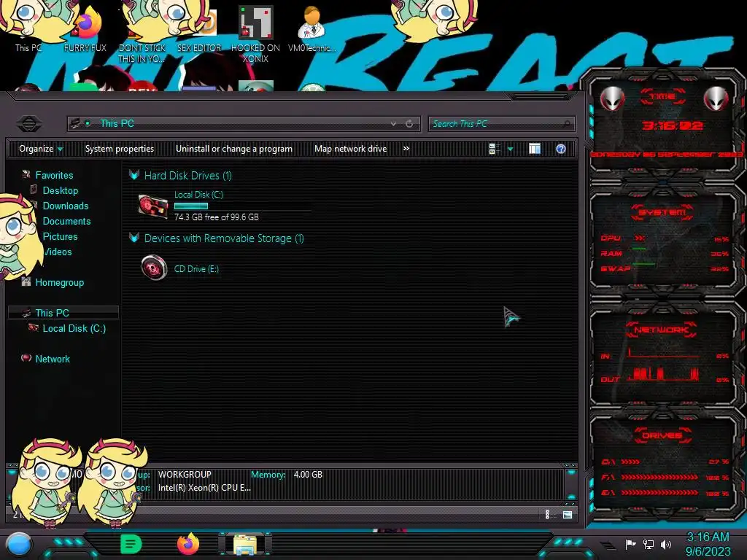Open the address bar history dropdown

point(393,124)
